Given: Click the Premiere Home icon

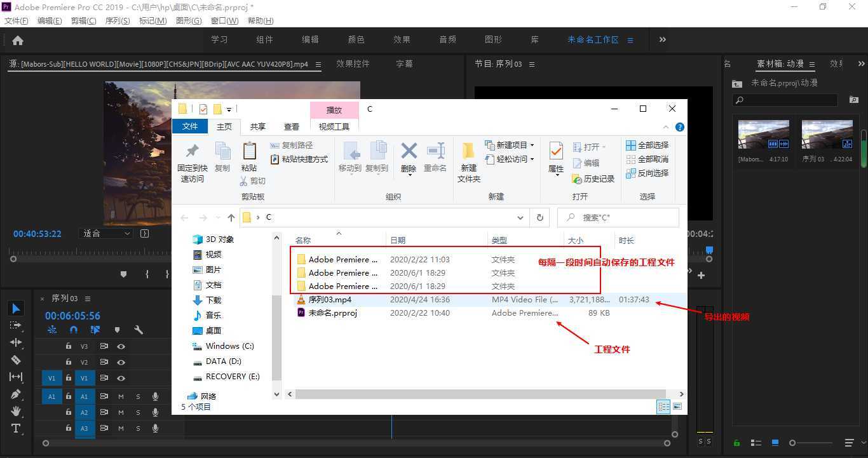Looking at the screenshot, I should coord(18,40).
